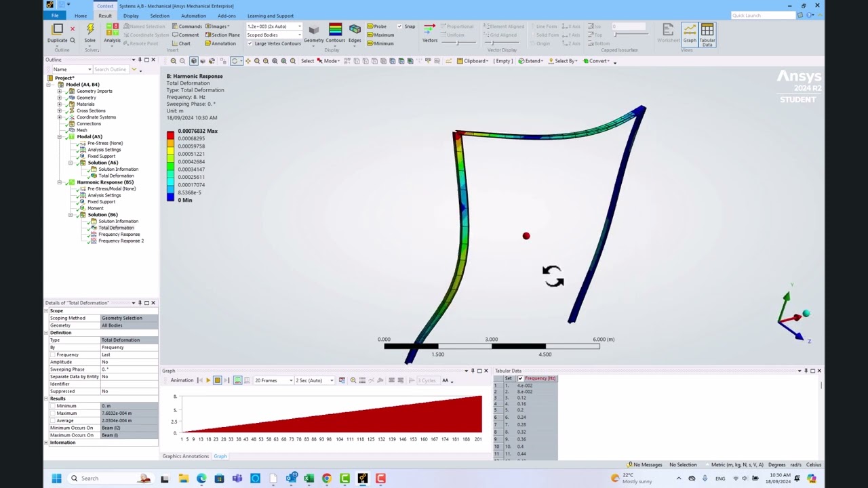
Task: Click the red delete X in the Outline group
Action: point(73,29)
